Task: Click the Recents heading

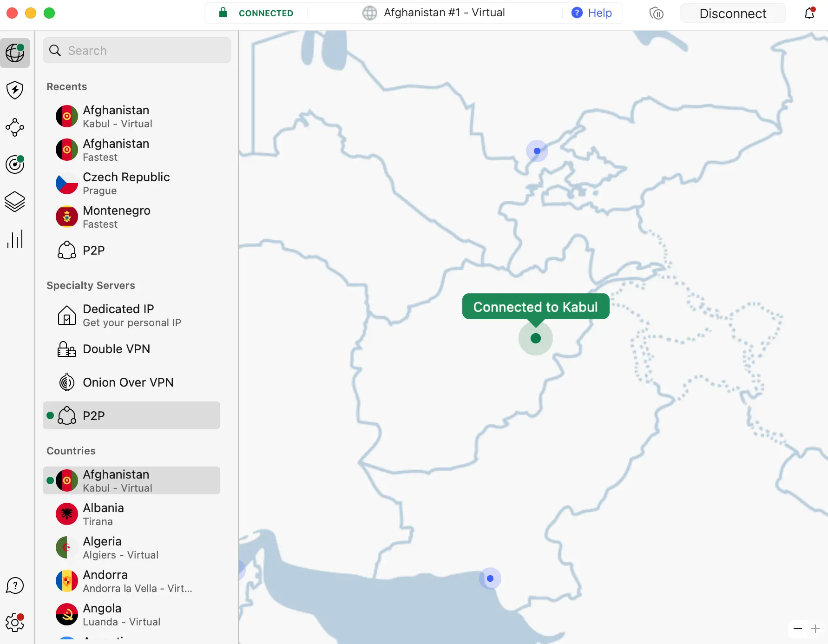Action: (x=66, y=86)
